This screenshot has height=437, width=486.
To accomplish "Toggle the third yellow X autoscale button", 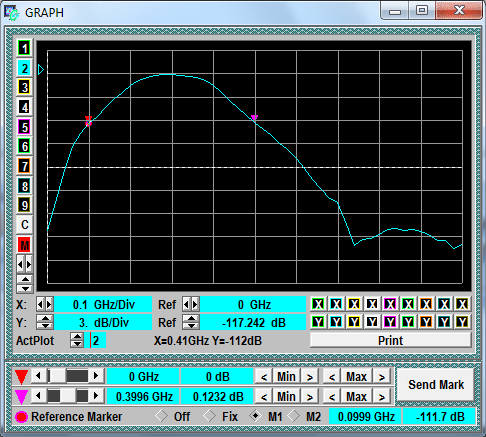I will pyautogui.click(x=354, y=304).
